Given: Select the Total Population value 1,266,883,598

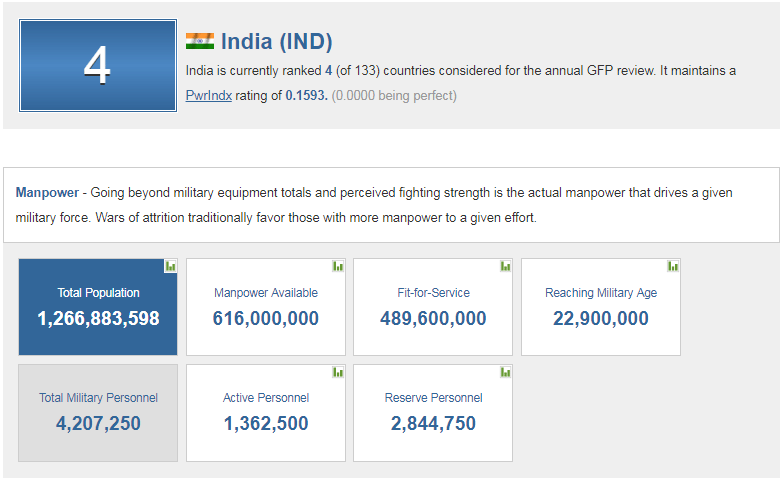Looking at the screenshot, I should 98,319.
